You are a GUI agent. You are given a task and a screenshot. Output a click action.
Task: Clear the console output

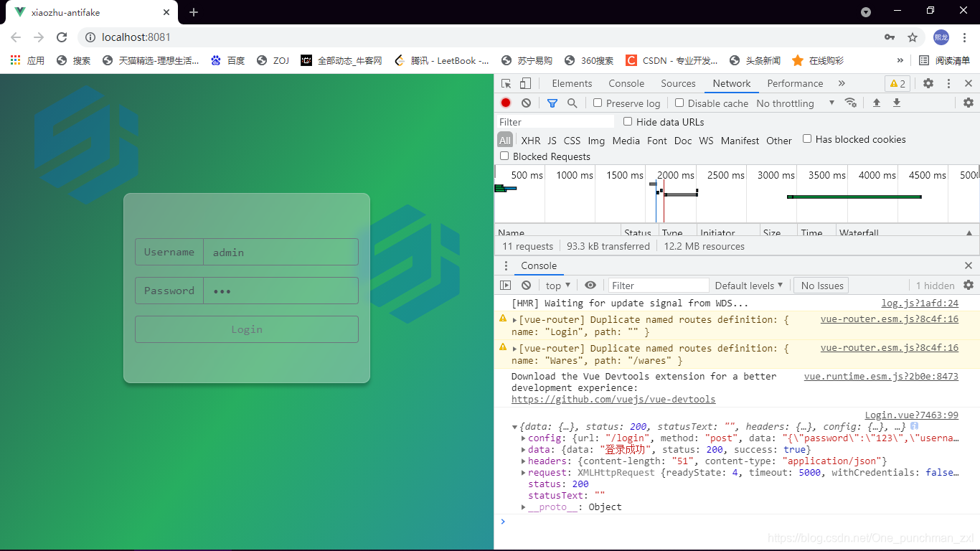click(x=526, y=285)
